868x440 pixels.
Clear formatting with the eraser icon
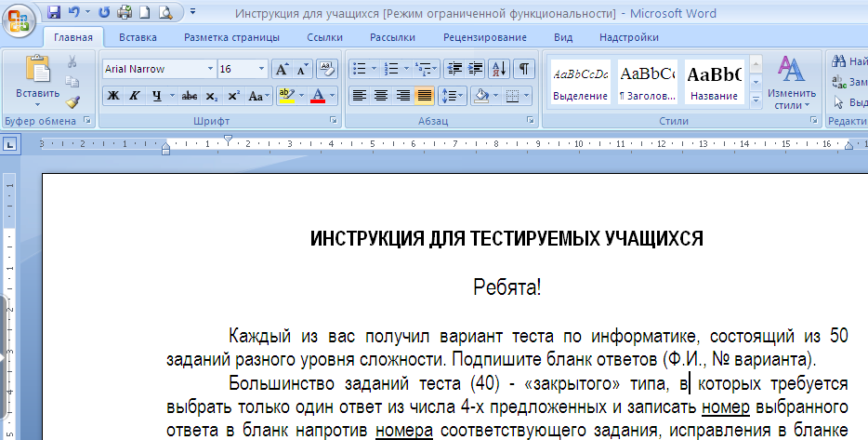[x=327, y=69]
